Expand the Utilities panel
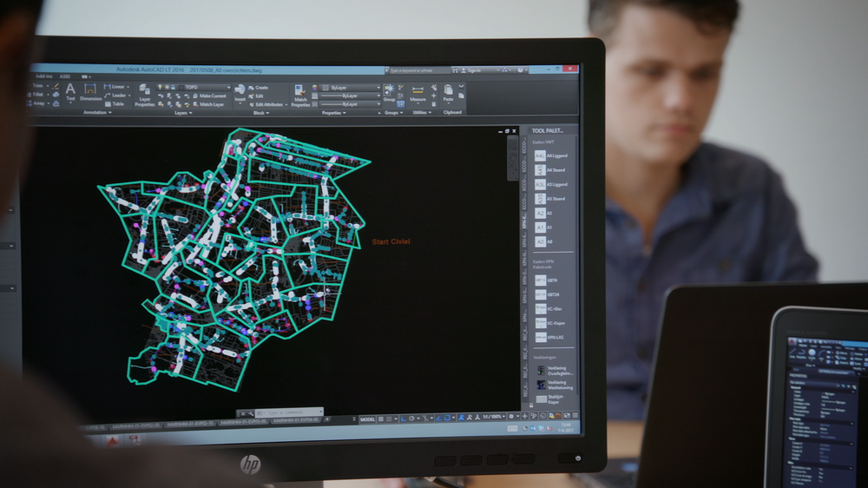Screen dimensions: 868x488 421,112
